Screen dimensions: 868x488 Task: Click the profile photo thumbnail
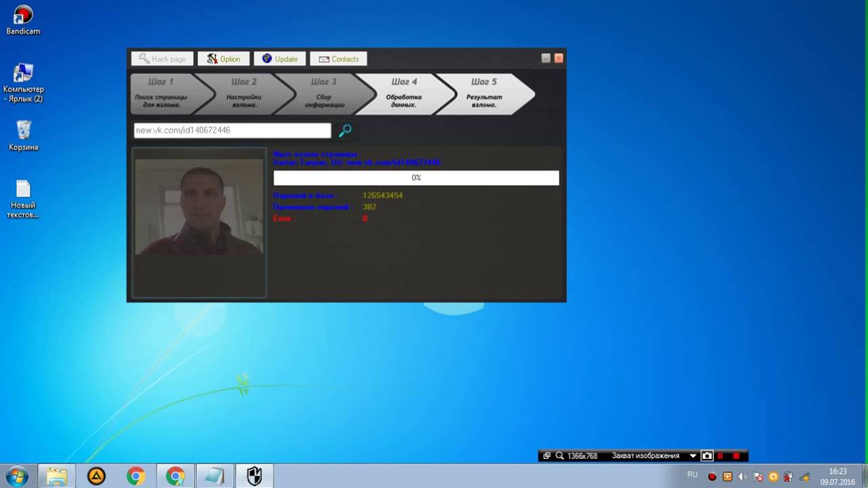click(199, 207)
